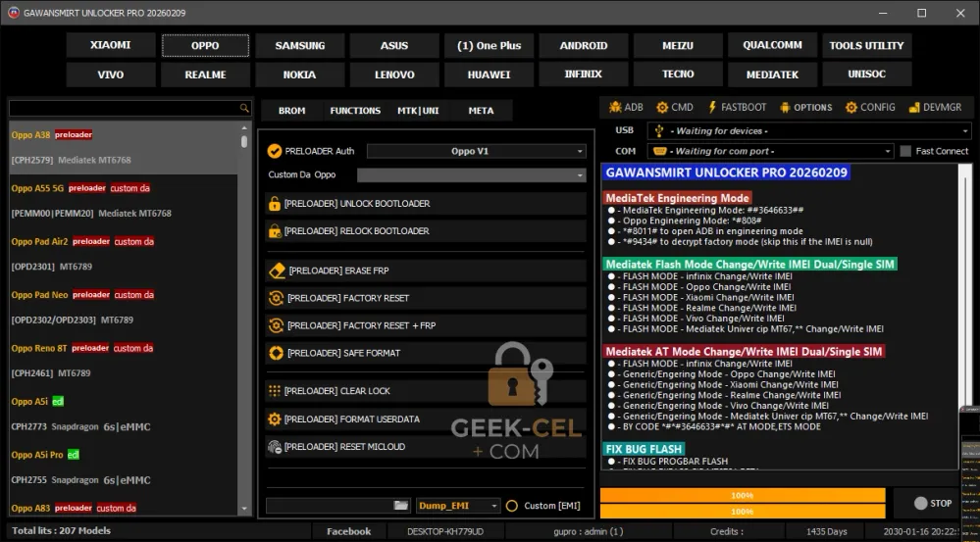Click the DEVMGR icon
Viewport: 980px width, 542px height.
(x=914, y=108)
